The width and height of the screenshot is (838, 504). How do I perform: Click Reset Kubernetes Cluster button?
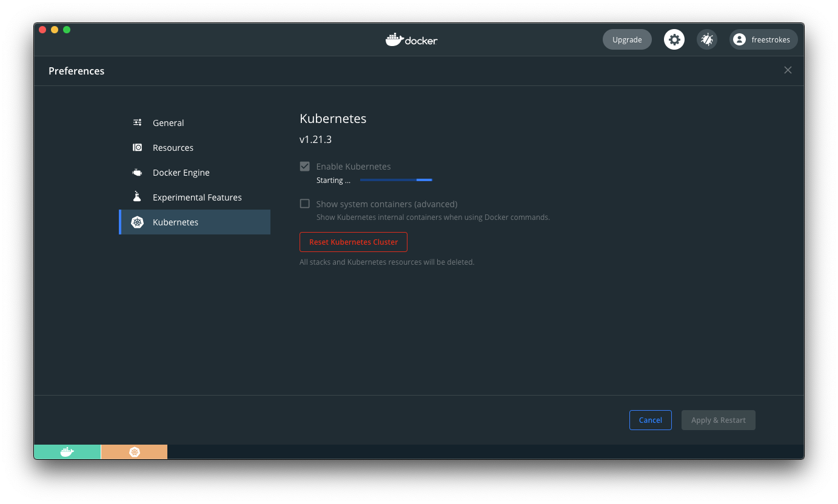354,242
